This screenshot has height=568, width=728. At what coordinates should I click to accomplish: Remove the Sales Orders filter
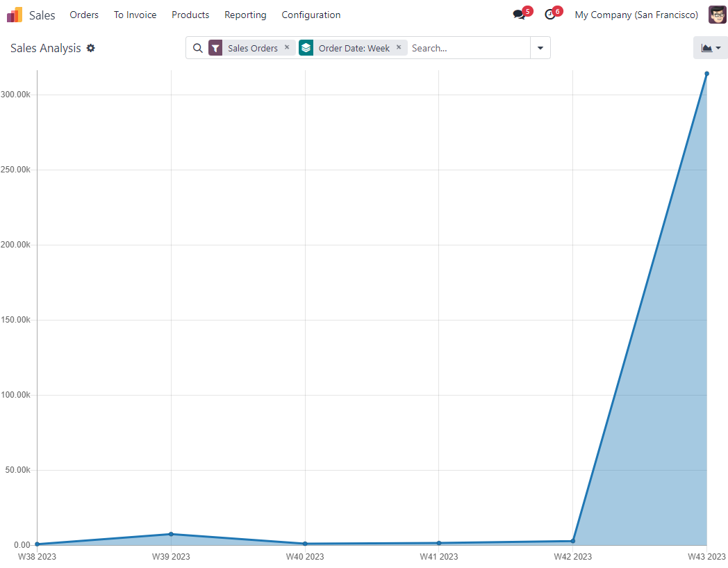pos(287,47)
